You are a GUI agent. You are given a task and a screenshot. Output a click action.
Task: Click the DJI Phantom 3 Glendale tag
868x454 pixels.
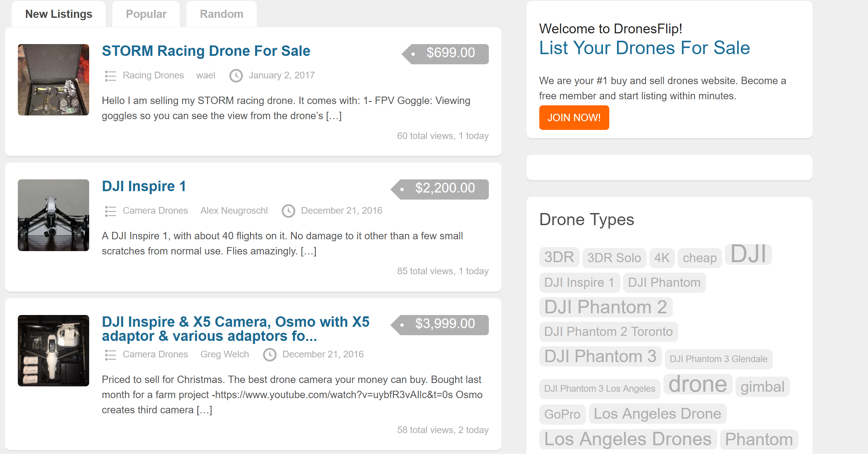718,359
